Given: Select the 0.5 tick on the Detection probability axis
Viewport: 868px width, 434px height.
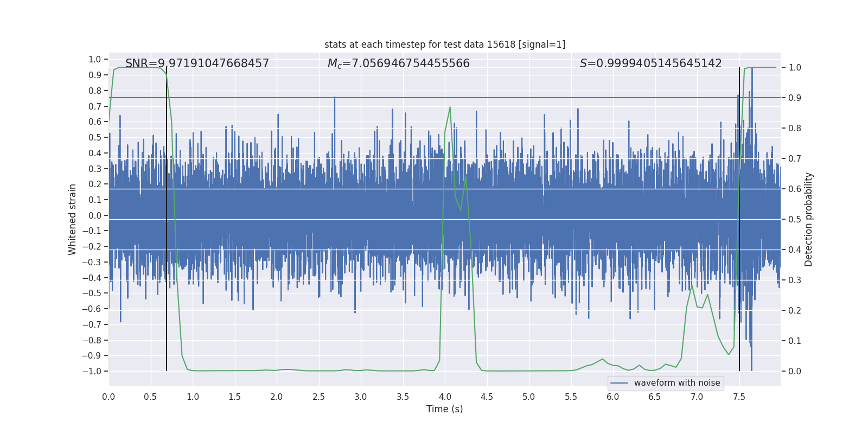Looking at the screenshot, I should click(x=795, y=219).
